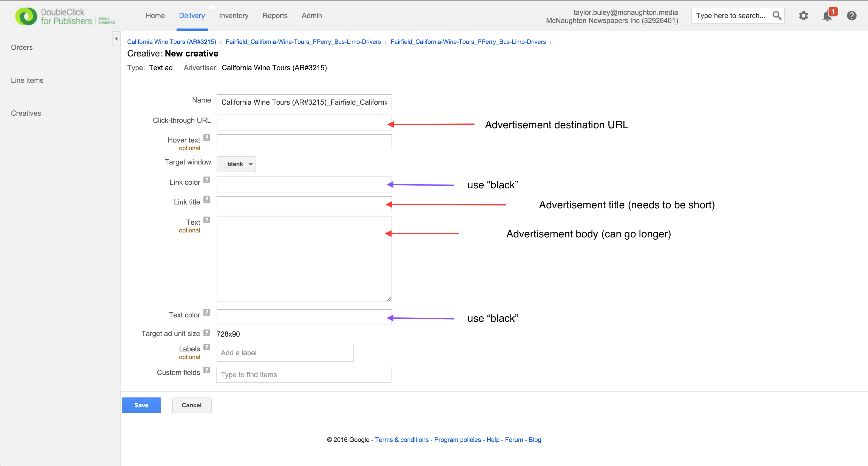Select Line items in sidebar
The width and height of the screenshot is (868, 466).
coord(27,80)
